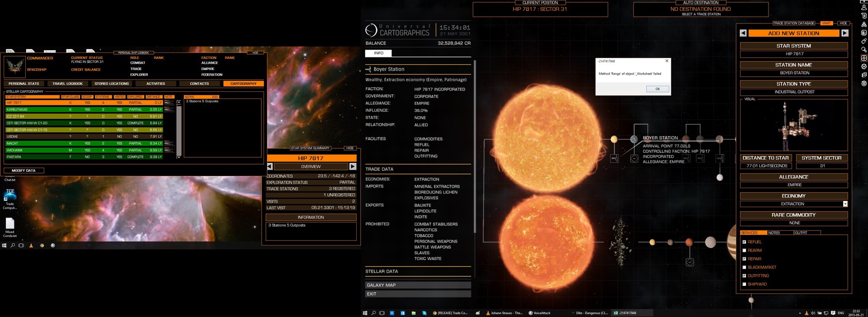Viewport: 868px width, 317px height.
Task: Click the STATION NAME field Boyer Station
Action: pyautogui.click(x=794, y=73)
